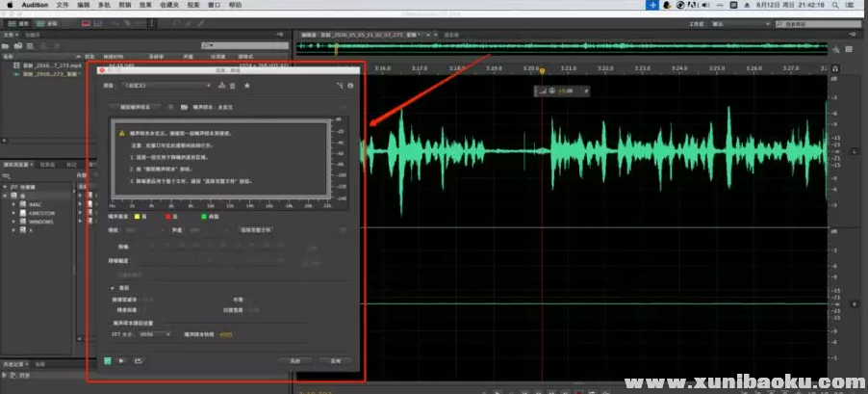
Task: Open the 文件 menu in the menu bar
Action: click(x=63, y=5)
